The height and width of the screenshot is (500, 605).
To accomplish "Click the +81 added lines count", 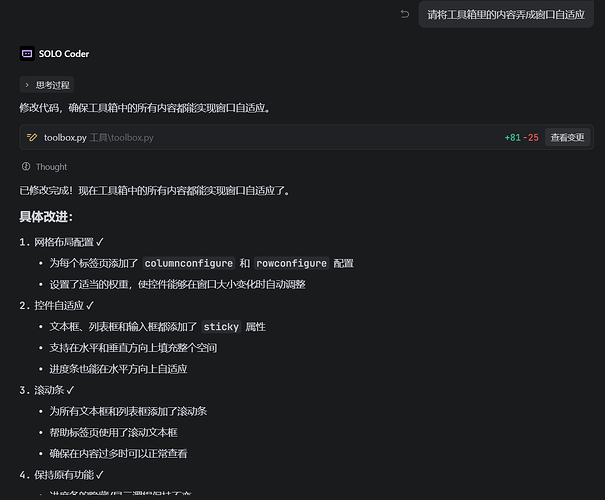I will (x=513, y=137).
